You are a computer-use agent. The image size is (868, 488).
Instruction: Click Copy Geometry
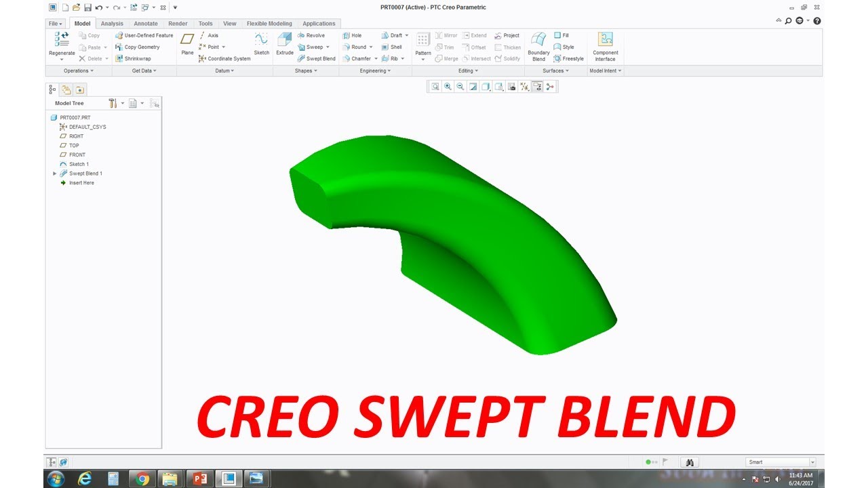point(138,47)
